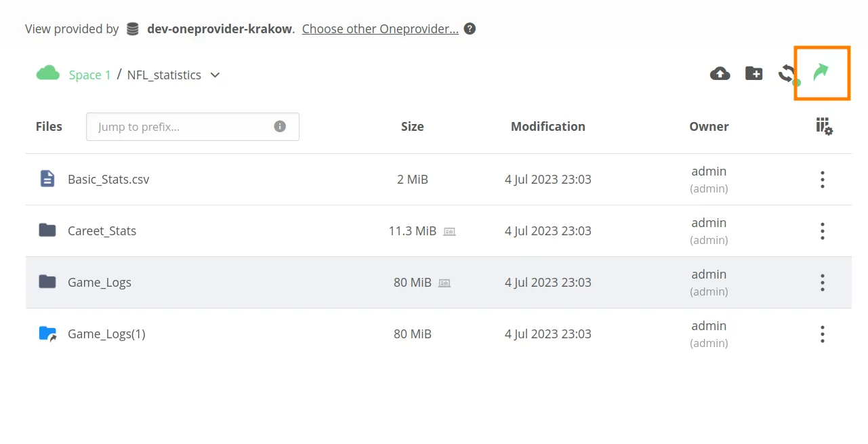Click Choose other Oneprovider link
868x444 pixels.
coord(380,29)
